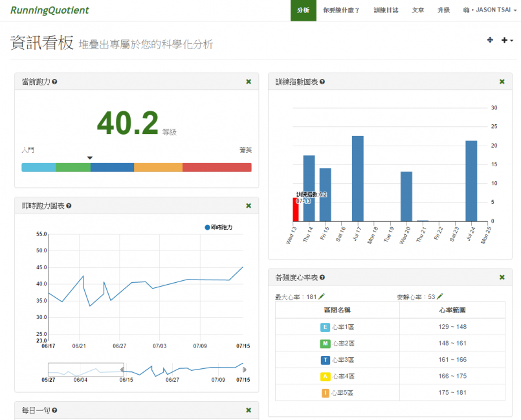Open the 你要練什麼？ menu item
521x420 pixels.
coord(341,10)
